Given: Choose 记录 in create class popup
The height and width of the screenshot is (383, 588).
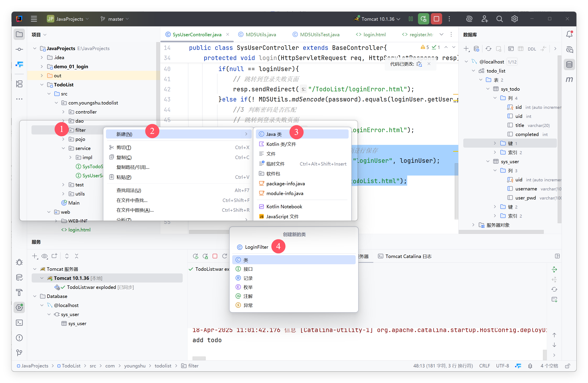Looking at the screenshot, I should click(293, 278).
